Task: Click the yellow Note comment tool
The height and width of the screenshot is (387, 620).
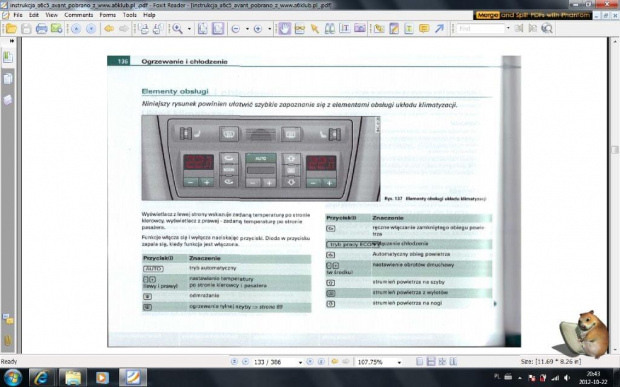Action: (424, 28)
